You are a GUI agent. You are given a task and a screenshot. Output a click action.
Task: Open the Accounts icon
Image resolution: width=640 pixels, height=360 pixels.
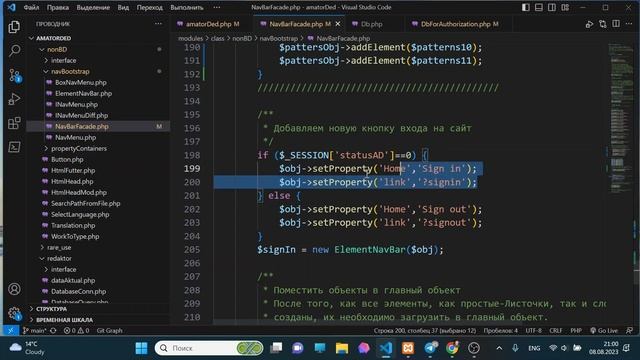click(14, 289)
